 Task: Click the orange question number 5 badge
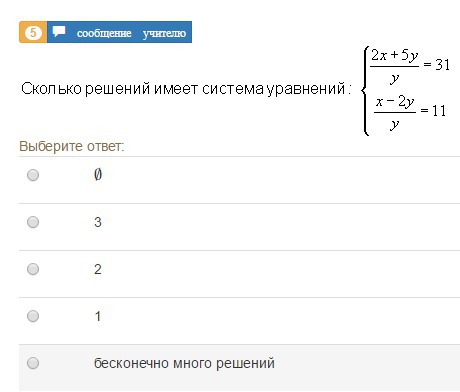coord(33,32)
